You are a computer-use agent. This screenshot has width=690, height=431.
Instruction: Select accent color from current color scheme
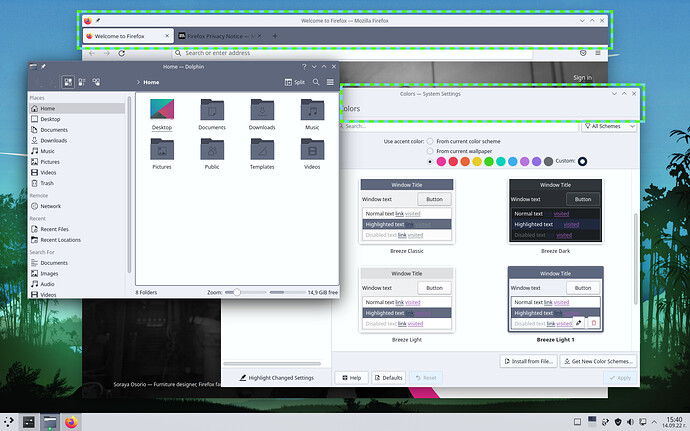(430, 141)
